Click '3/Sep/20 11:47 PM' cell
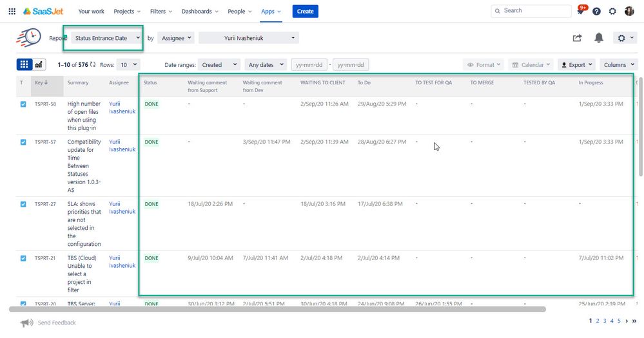The image size is (644, 338). pyautogui.click(x=266, y=142)
